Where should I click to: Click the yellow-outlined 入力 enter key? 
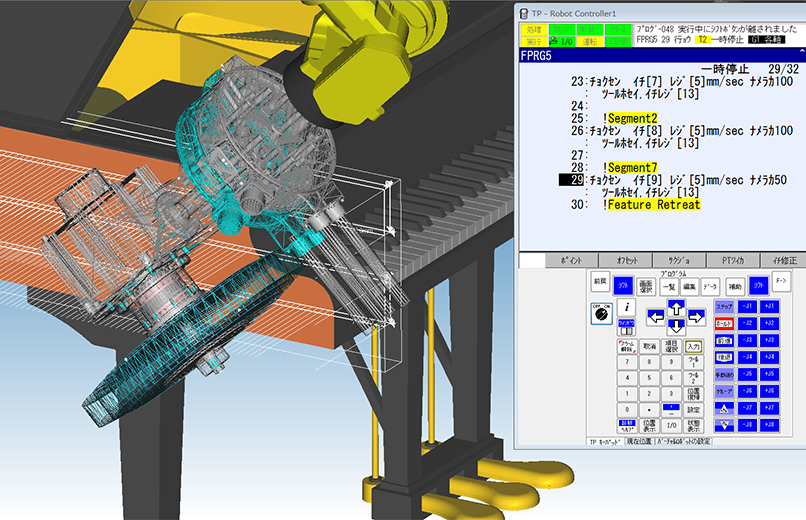point(694,347)
